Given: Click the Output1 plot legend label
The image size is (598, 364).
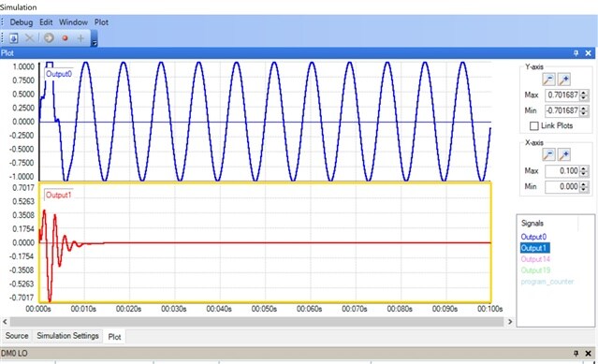Looking at the screenshot, I should click(58, 196).
